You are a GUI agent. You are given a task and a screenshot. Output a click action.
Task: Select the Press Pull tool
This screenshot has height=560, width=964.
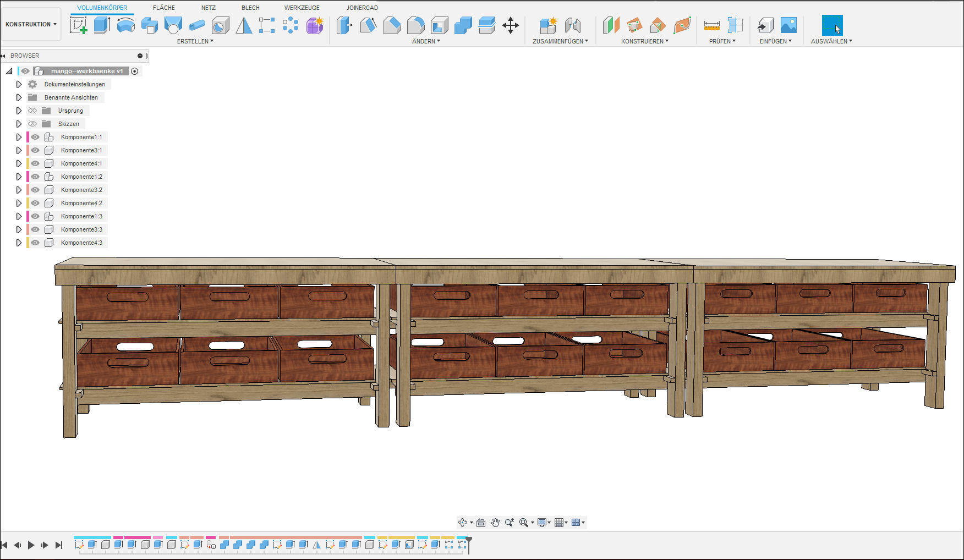pyautogui.click(x=344, y=25)
